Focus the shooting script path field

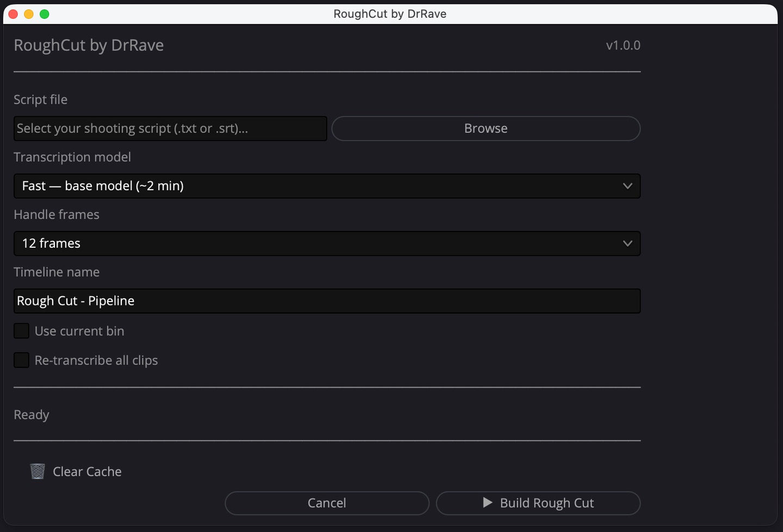pyautogui.click(x=170, y=129)
